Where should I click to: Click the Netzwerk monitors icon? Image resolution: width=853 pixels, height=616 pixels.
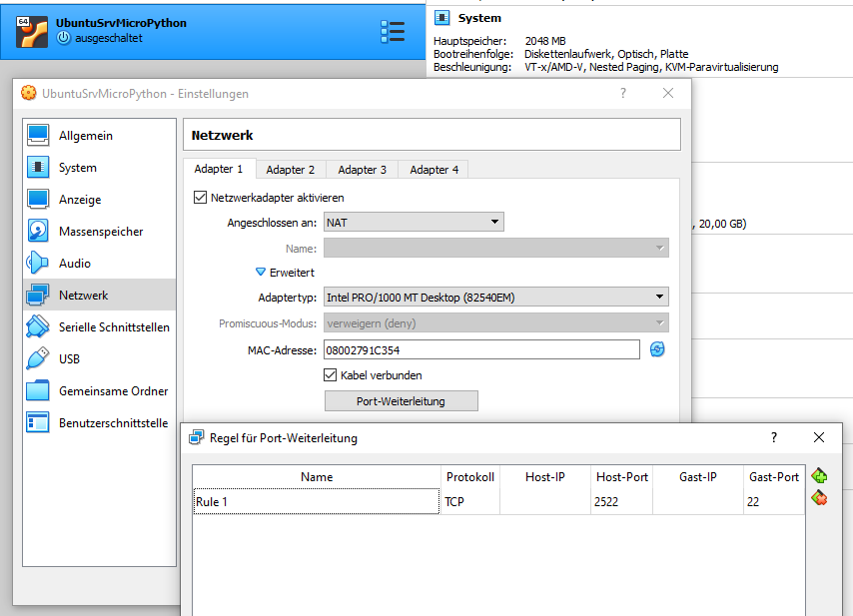[38, 296]
